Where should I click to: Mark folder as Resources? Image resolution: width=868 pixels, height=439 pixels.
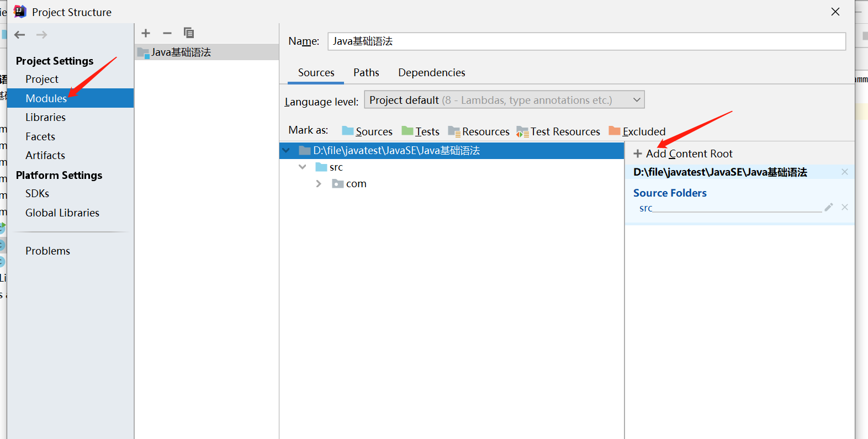479,131
